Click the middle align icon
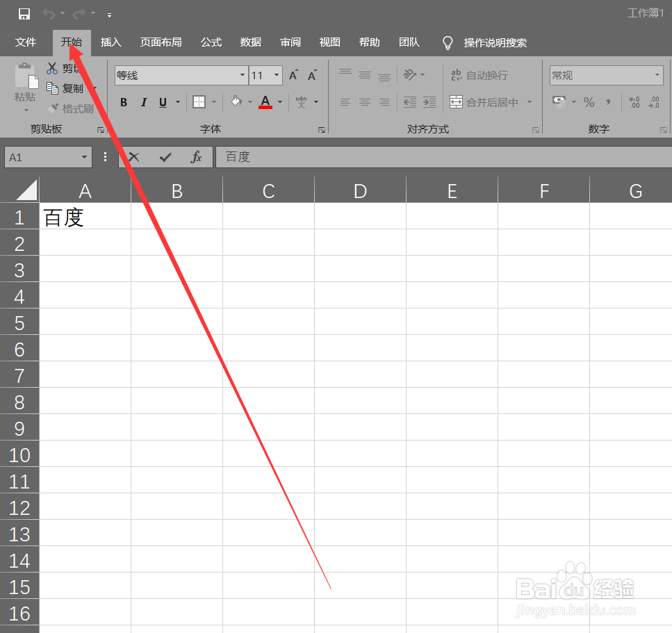 coord(365,76)
